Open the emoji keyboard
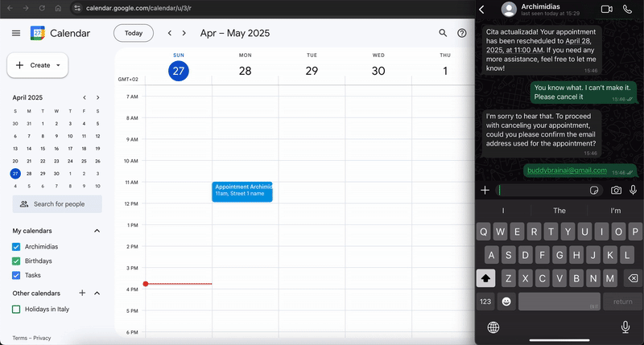This screenshot has width=644, height=345. pos(506,302)
